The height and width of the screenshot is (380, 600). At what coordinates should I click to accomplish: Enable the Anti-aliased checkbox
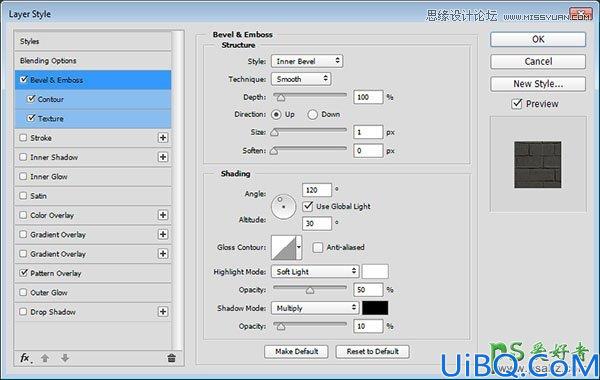318,247
